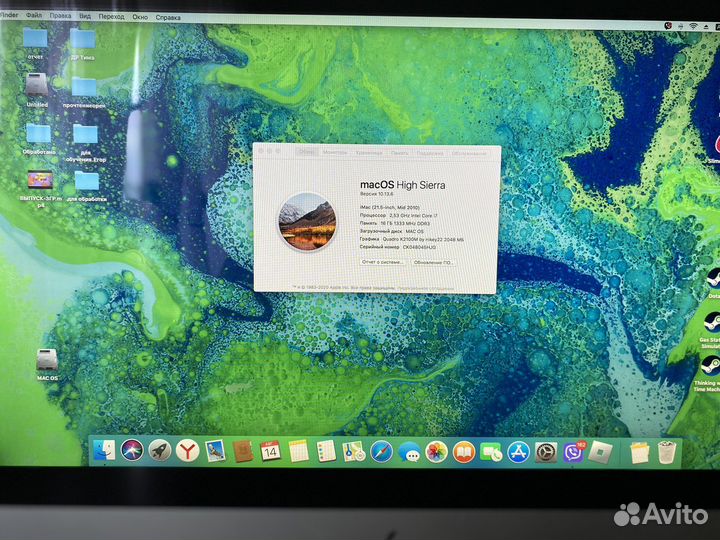
Task: Open System Preferences gear in Dock
Action: click(x=546, y=453)
